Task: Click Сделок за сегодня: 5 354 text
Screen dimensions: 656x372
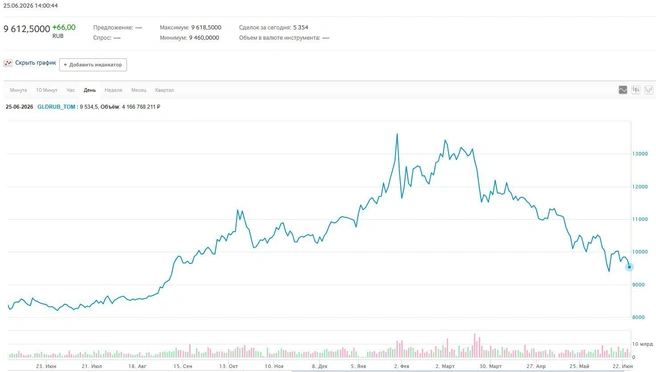Action: coord(274,28)
